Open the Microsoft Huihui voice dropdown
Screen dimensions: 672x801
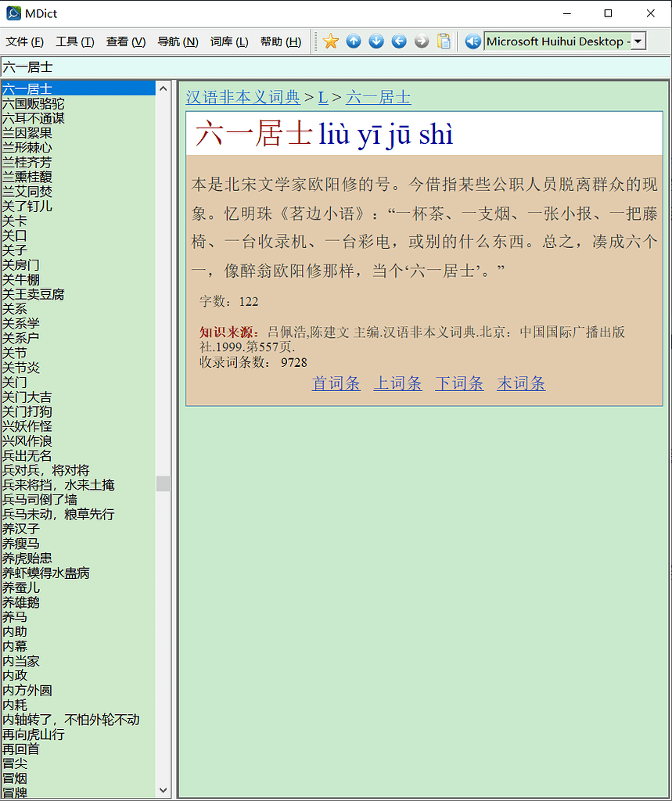638,41
